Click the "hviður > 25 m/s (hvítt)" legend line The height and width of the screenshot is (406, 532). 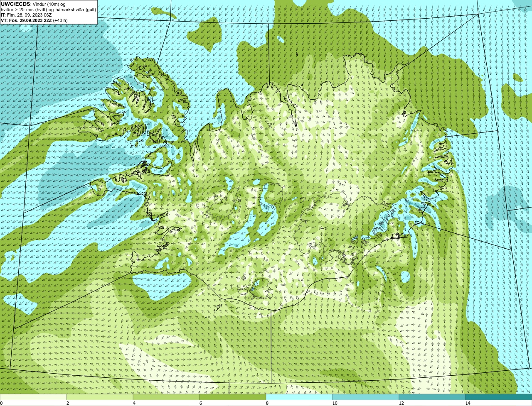coord(48,10)
